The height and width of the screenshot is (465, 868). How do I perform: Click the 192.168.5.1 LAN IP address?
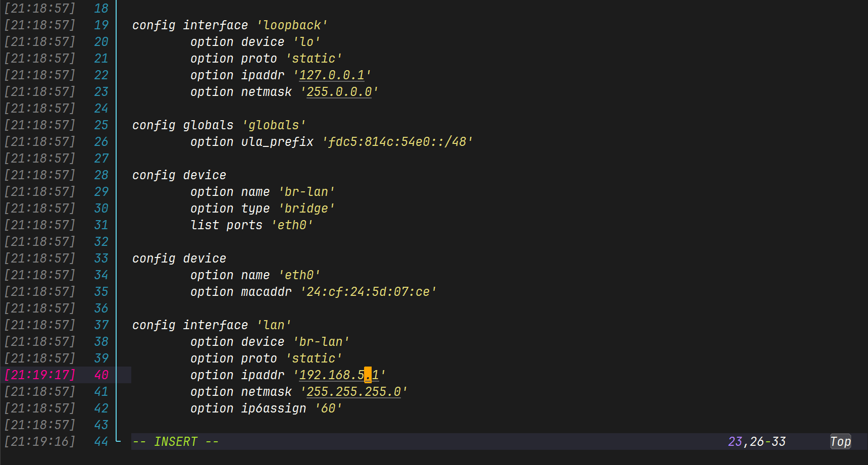tap(338, 375)
